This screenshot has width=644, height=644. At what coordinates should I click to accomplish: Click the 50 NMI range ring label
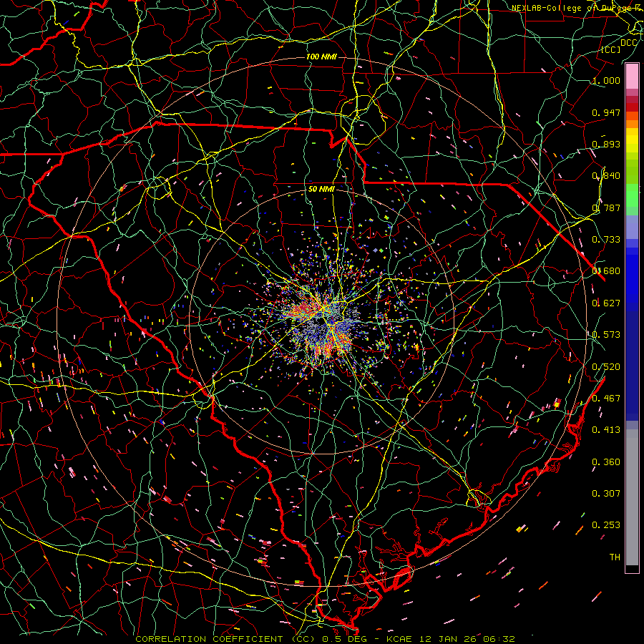(321, 189)
